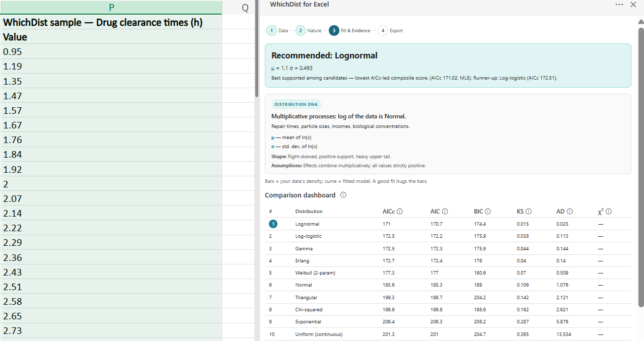Click the DISTRIBUTION DNA badge
This screenshot has width=644, height=341.
click(x=296, y=104)
